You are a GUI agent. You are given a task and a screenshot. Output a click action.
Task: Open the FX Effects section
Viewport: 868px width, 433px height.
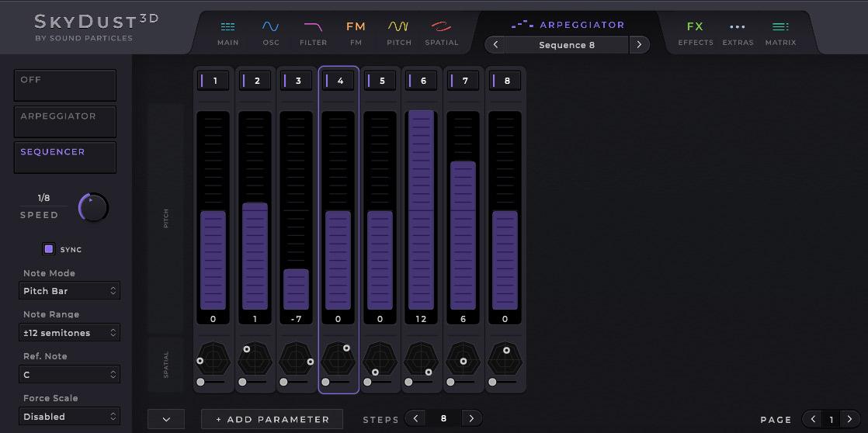[695, 33]
